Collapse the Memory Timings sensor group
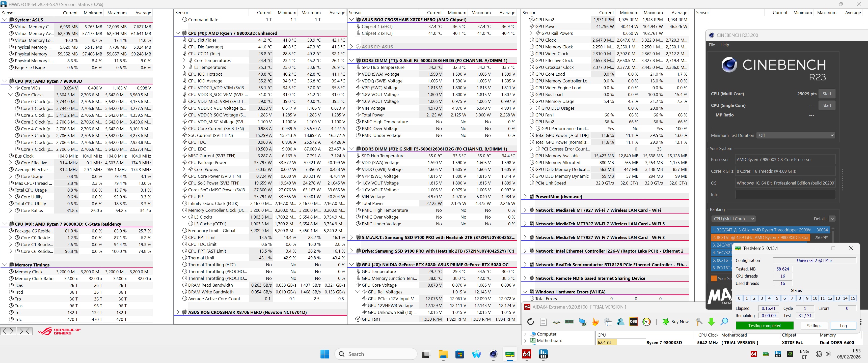Image resolution: width=868 pixels, height=363 pixels. 5,265
